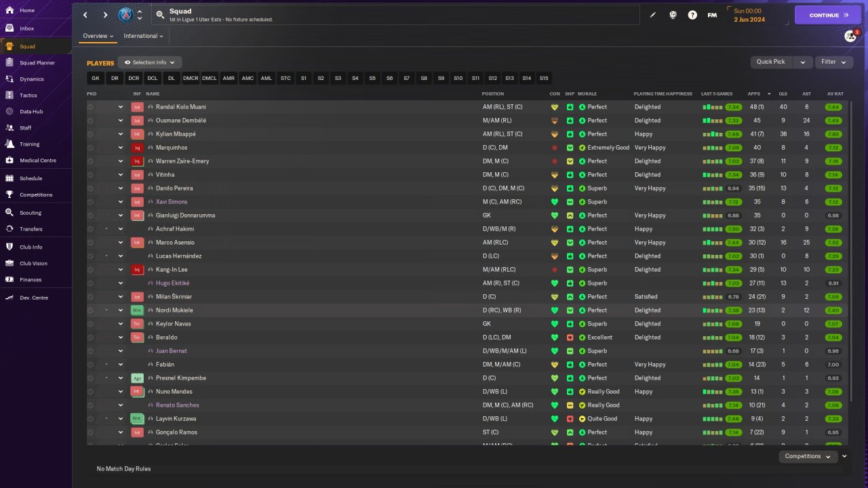Sort players by the APPS column header

[x=754, y=94]
